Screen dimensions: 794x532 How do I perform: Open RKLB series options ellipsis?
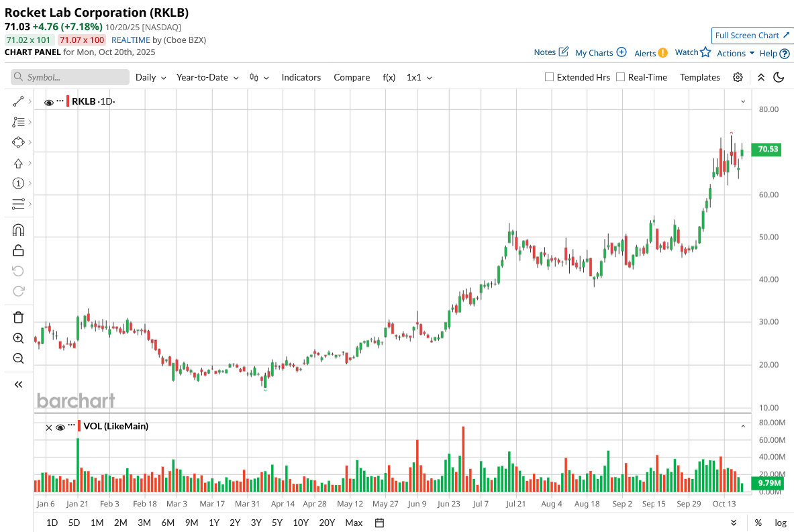(60, 101)
